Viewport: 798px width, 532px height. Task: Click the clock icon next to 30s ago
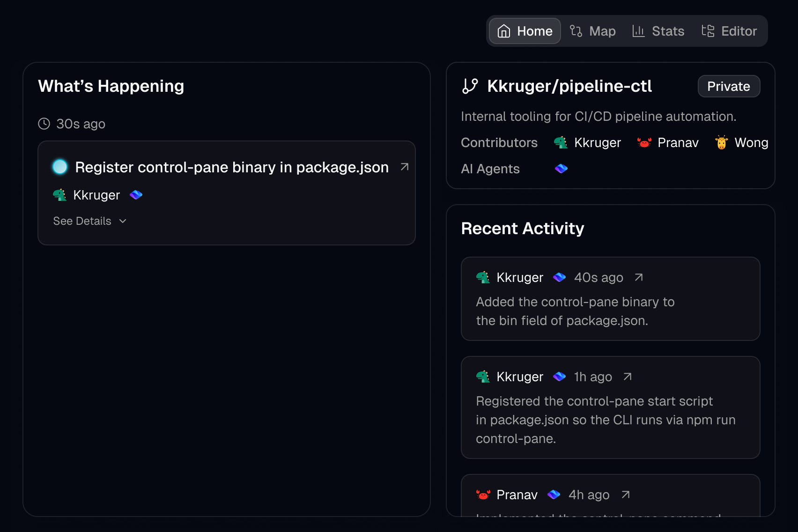click(x=44, y=124)
